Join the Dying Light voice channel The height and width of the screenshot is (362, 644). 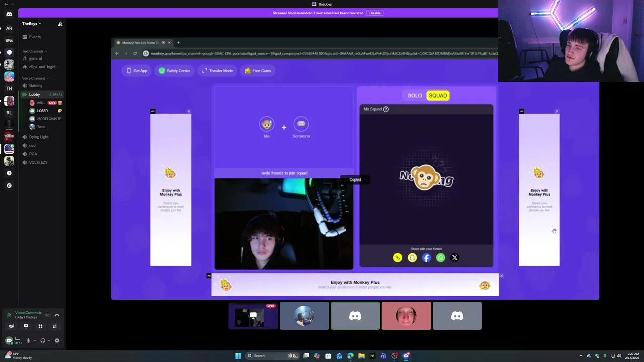point(42,137)
